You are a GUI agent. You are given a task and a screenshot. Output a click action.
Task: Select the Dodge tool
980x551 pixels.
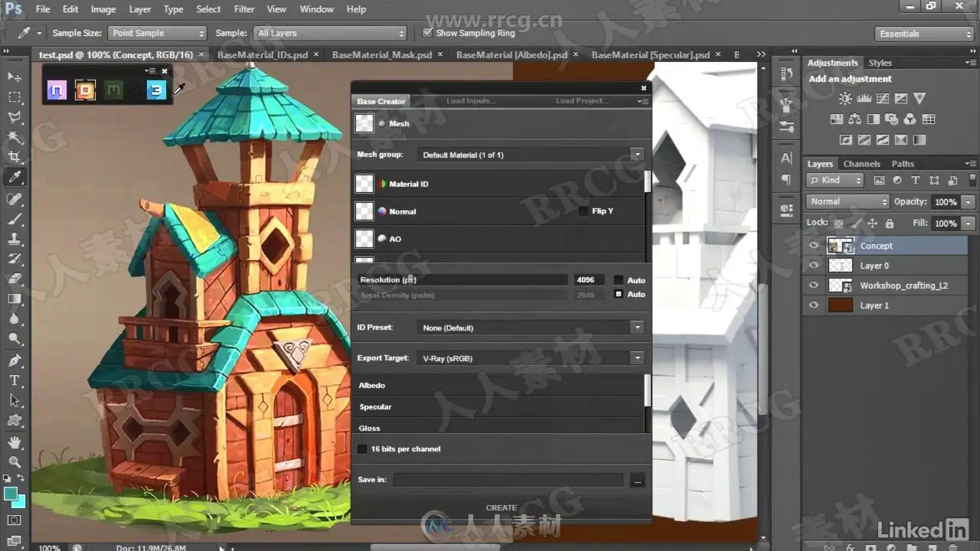coord(14,338)
